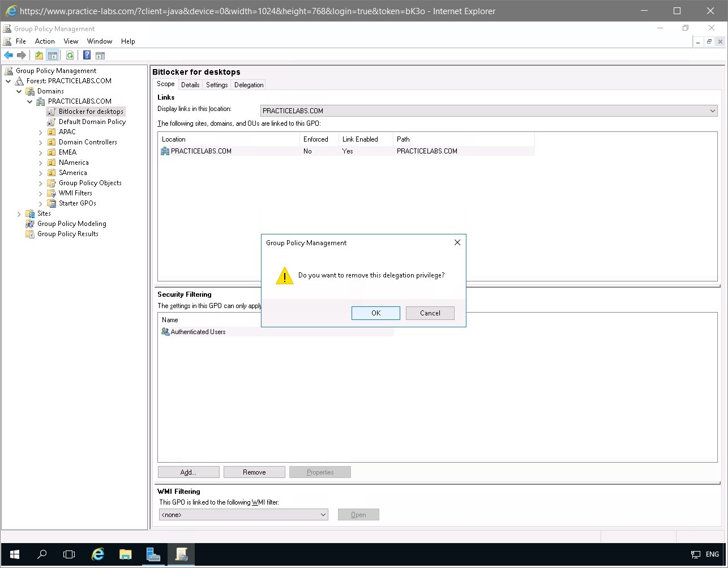Switch to the Settings tab
Screen dimensions: 728x568
click(217, 85)
